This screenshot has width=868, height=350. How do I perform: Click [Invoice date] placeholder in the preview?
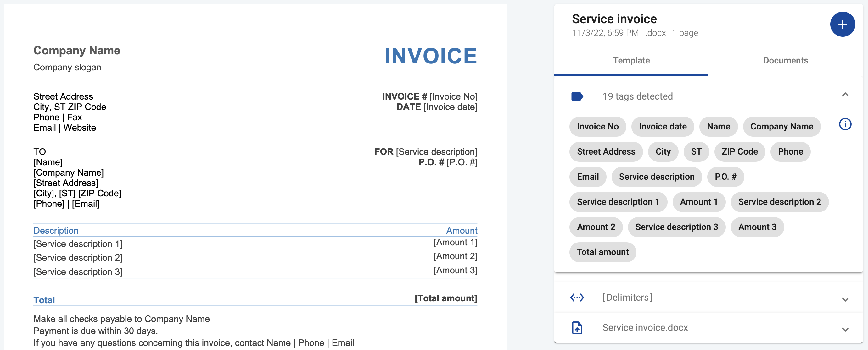[x=450, y=107]
